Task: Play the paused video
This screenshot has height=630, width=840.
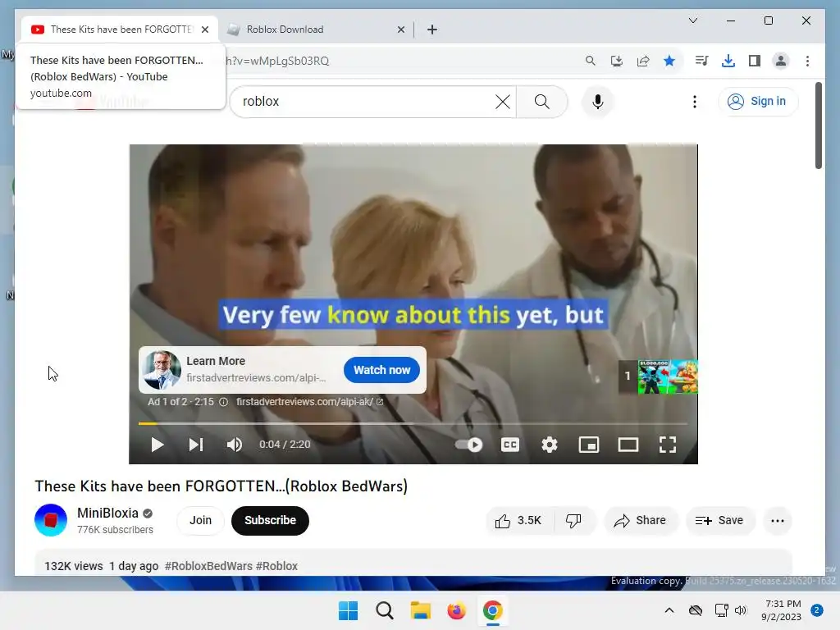Action: pyautogui.click(x=157, y=445)
